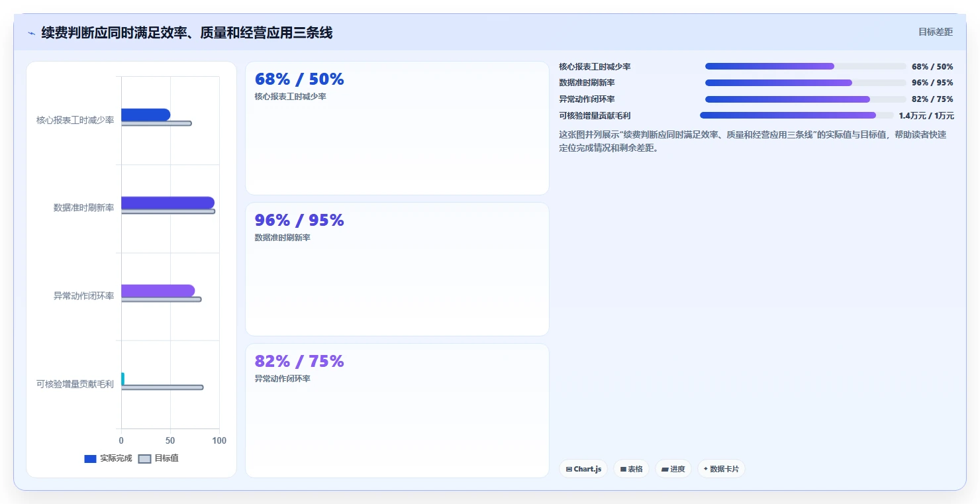Click the 实际完成 legend label
Image resolution: width=980 pixels, height=504 pixels.
coord(116,458)
